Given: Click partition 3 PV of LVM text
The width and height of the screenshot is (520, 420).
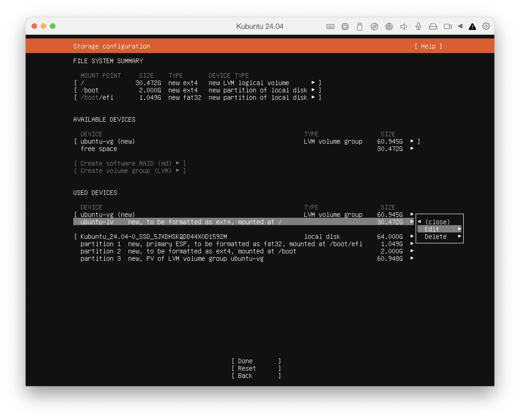Looking at the screenshot, I should (x=195, y=259).
